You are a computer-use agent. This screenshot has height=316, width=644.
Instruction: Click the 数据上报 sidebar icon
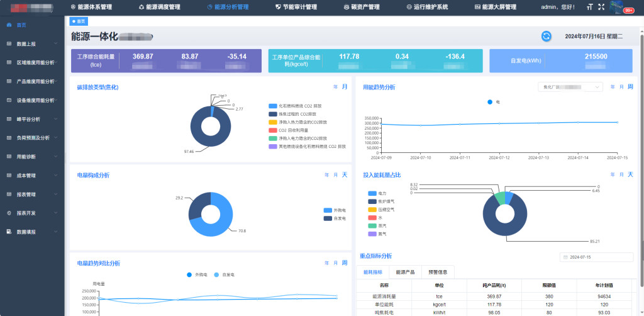coord(9,43)
